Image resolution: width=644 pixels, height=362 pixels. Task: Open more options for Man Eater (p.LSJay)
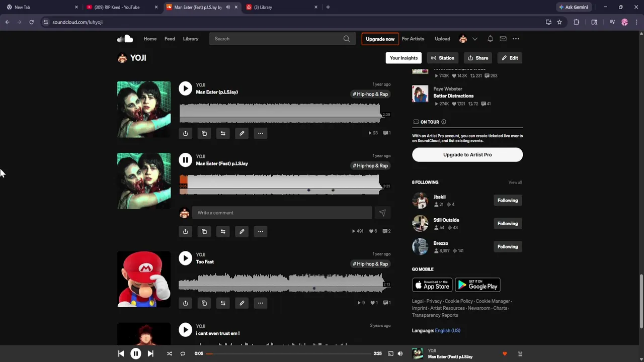tap(261, 133)
